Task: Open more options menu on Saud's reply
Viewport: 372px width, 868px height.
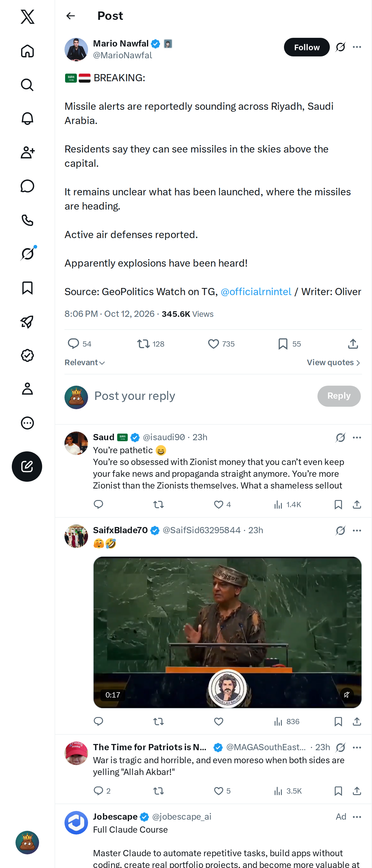Action: pyautogui.click(x=357, y=437)
